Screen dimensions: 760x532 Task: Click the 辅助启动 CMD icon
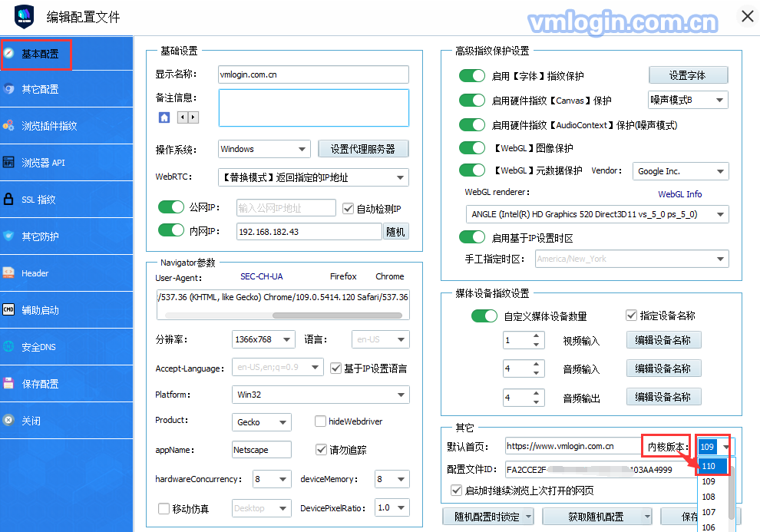click(8, 309)
